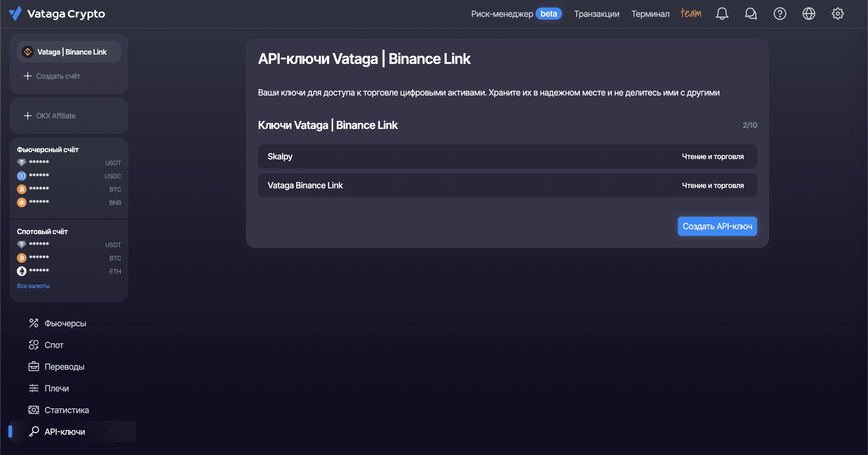868x455 pixels.
Task: Open Все валюты link
Action: click(33, 286)
